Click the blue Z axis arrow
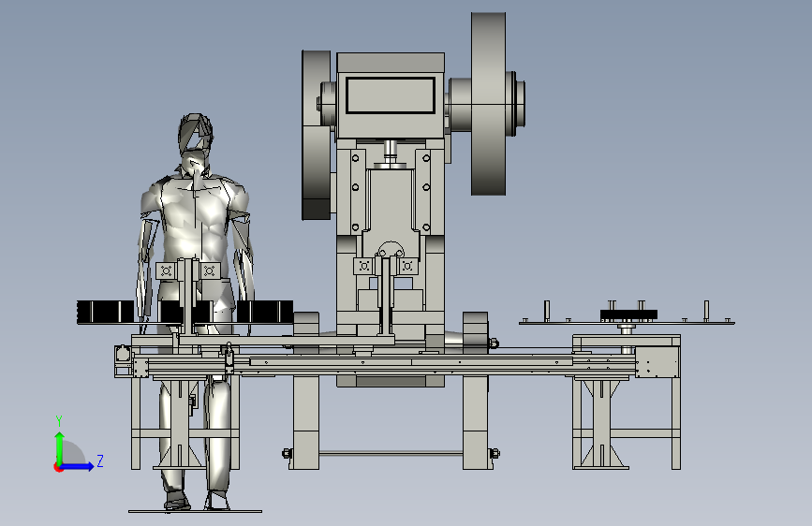 pyautogui.click(x=78, y=466)
